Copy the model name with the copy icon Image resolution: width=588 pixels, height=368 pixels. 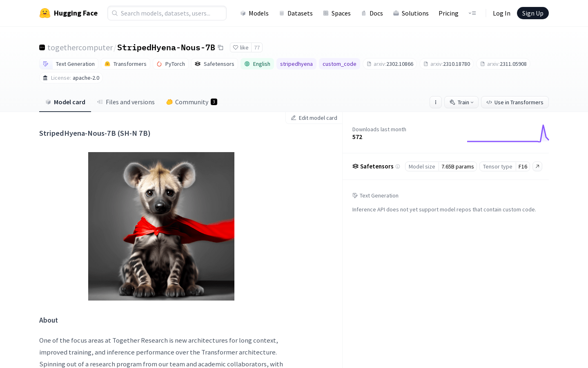(220, 47)
